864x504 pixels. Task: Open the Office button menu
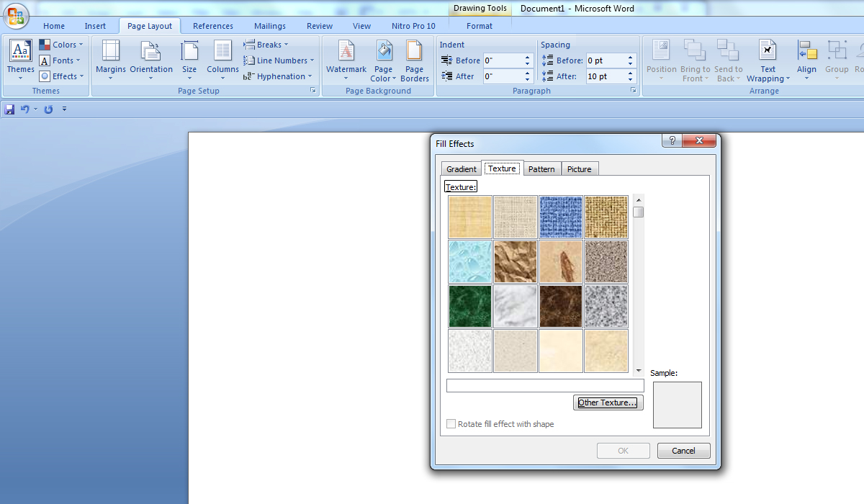[x=15, y=16]
